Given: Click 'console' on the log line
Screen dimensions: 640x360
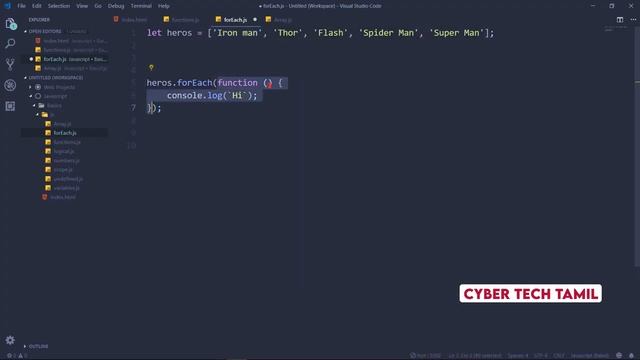Looking at the screenshot, I should (x=184, y=96).
